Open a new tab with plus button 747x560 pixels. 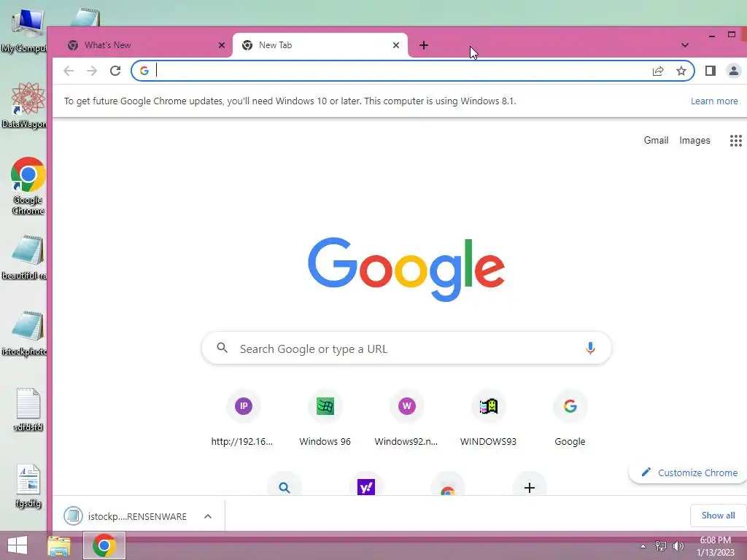pyautogui.click(x=424, y=45)
